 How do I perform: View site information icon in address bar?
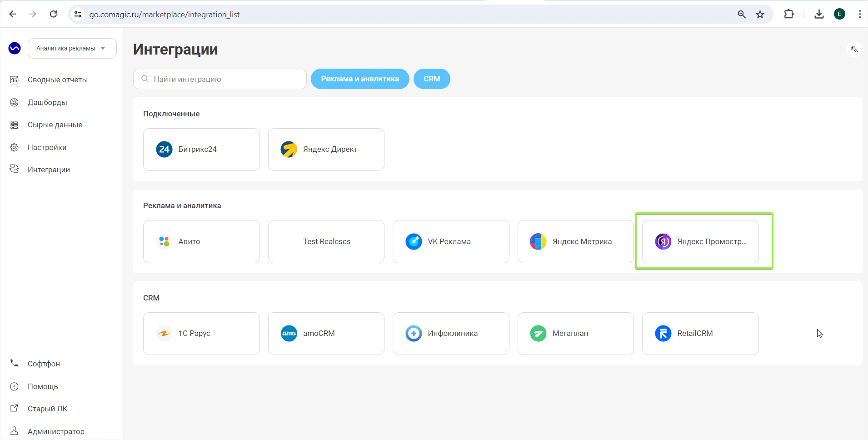[78, 15]
